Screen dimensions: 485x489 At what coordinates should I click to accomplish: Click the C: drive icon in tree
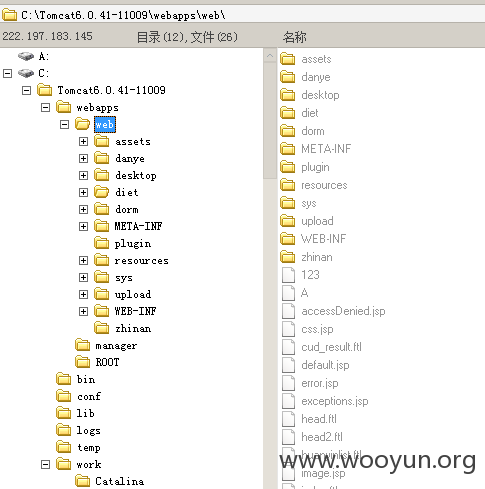pos(26,73)
